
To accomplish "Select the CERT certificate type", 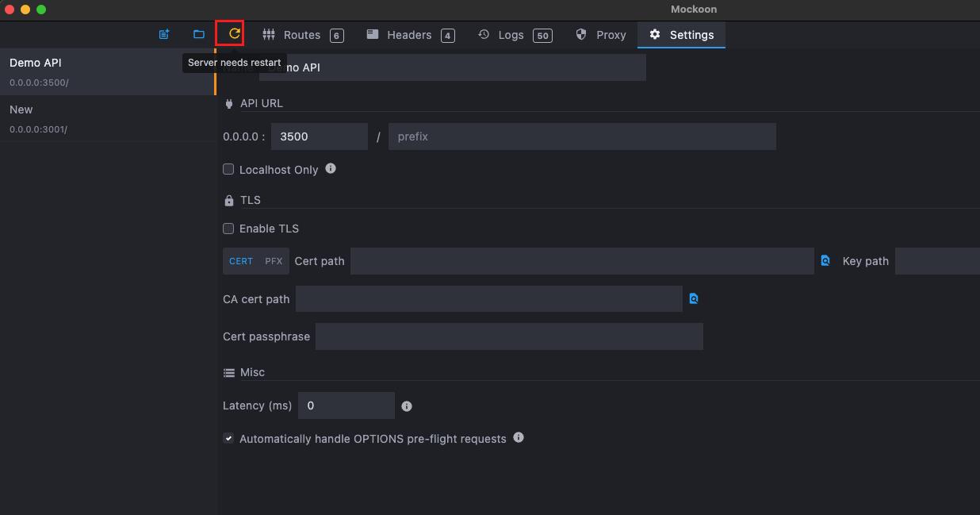I will (241, 261).
